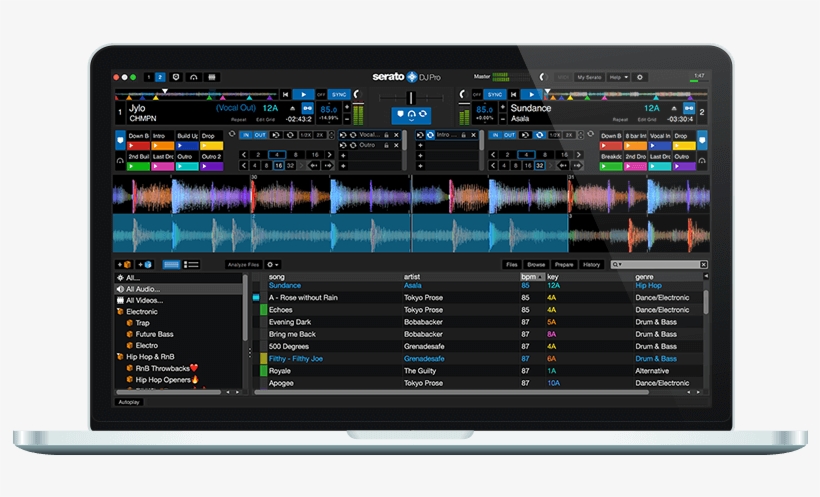Shift deck 1 loop sizes right arrow
The width and height of the screenshot is (820, 497).
[x=329, y=154]
